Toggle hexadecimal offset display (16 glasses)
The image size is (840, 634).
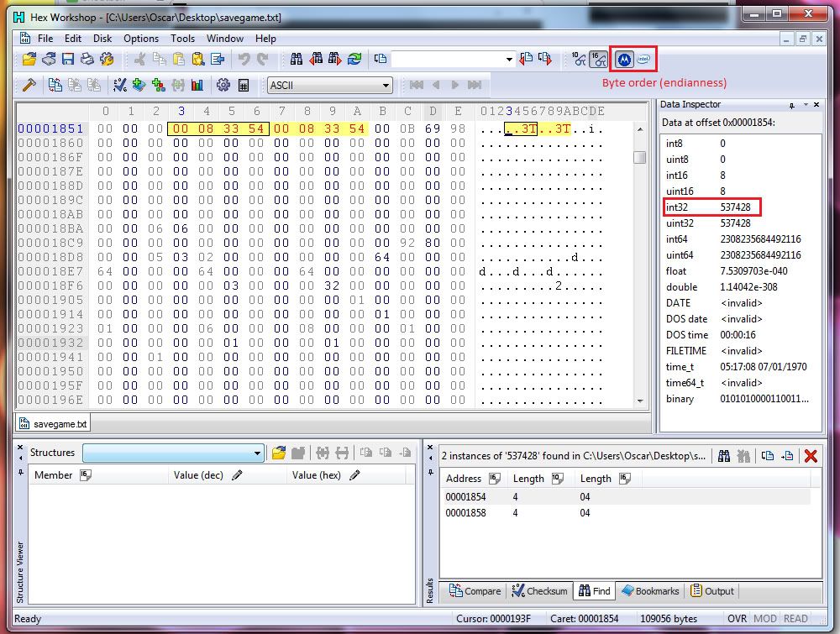click(598, 60)
